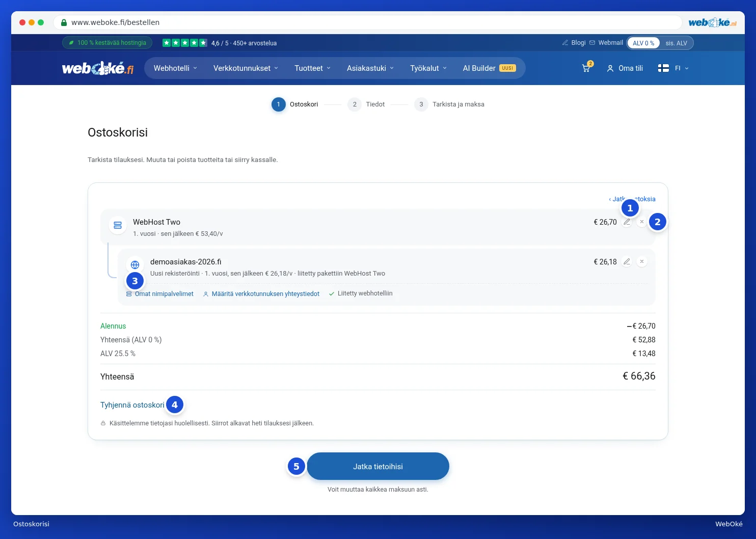
Task: Remove WebHost Two from the cart
Action: 642,222
